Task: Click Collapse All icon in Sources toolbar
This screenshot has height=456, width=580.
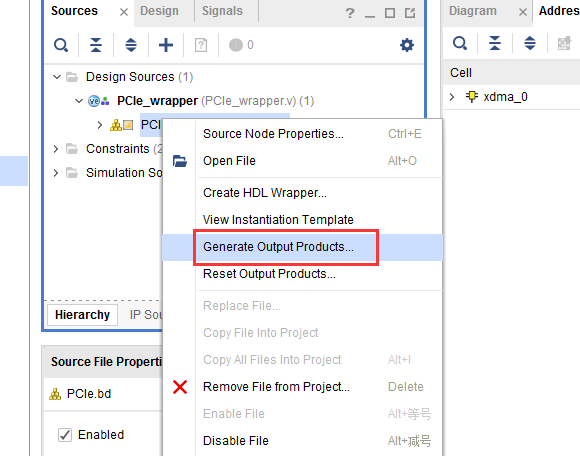Action: coord(96,45)
